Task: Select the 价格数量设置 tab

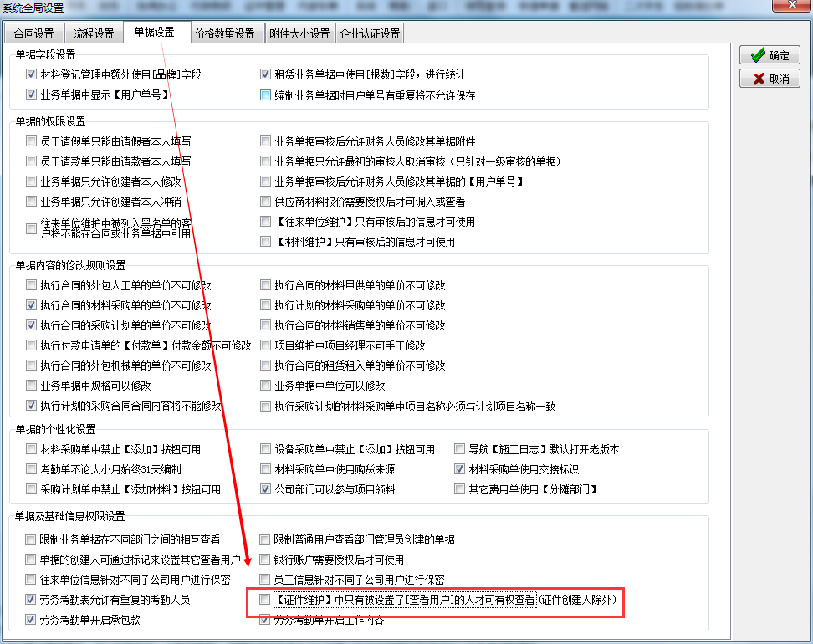Action: point(224,34)
